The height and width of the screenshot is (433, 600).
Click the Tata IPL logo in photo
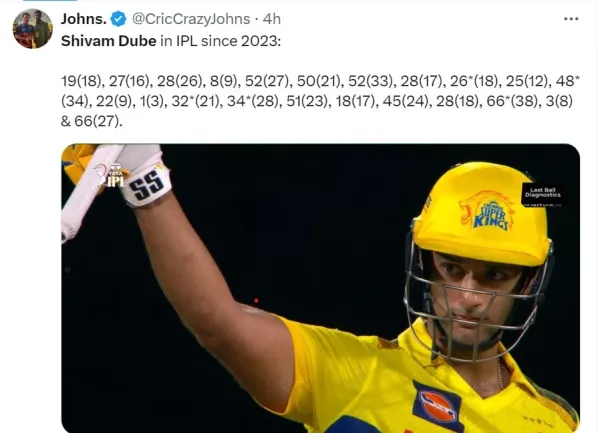[113, 176]
